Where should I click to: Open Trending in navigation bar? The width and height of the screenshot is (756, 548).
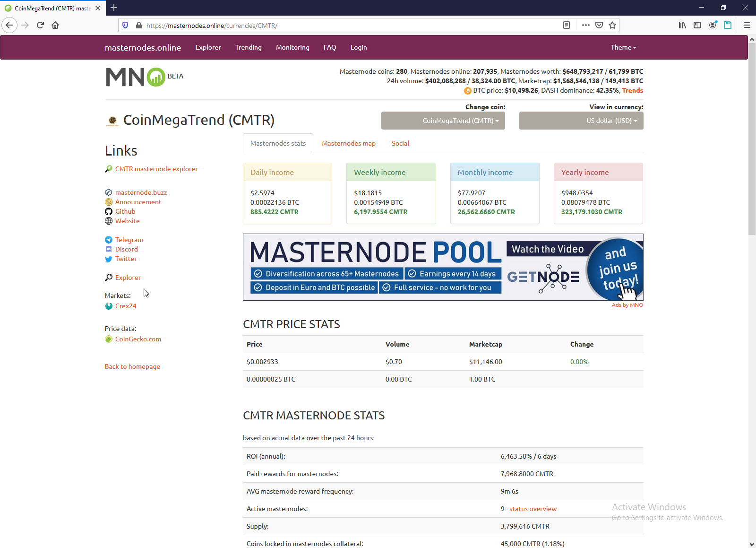tap(249, 47)
